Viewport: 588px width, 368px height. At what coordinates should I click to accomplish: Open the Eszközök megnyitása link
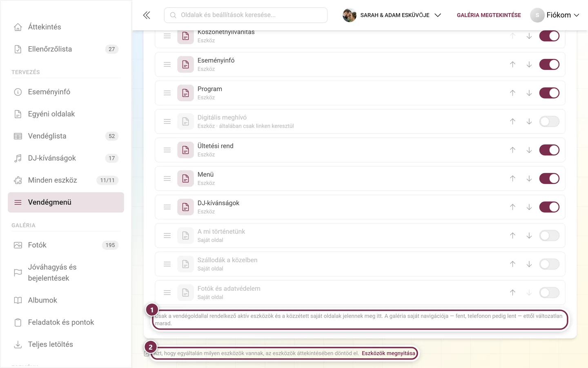coord(388,353)
